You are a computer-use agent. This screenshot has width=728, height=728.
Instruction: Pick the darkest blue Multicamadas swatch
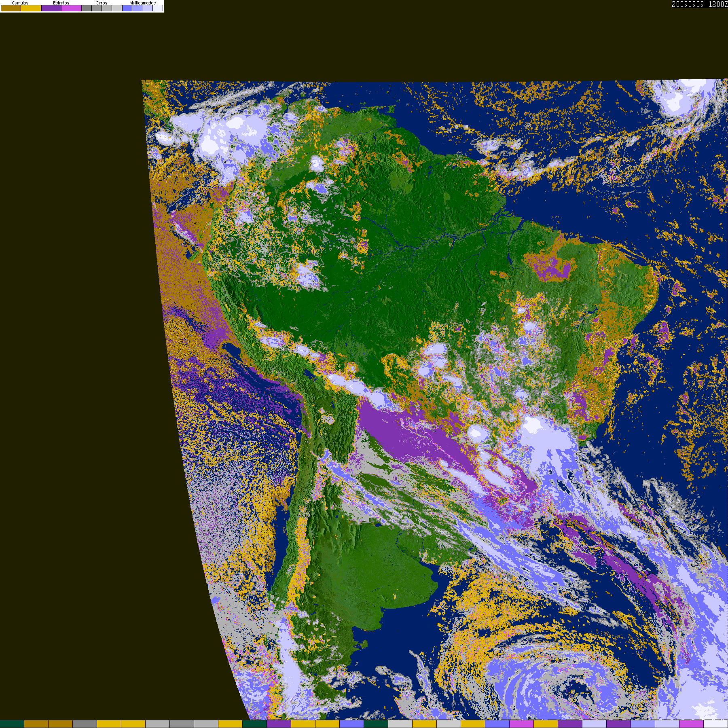pos(127,8)
